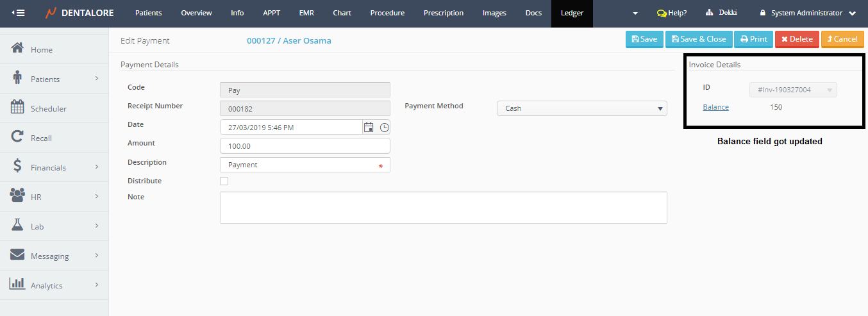Click the Balance link in Invoice Details
This screenshot has width=868, height=316.
click(x=715, y=107)
